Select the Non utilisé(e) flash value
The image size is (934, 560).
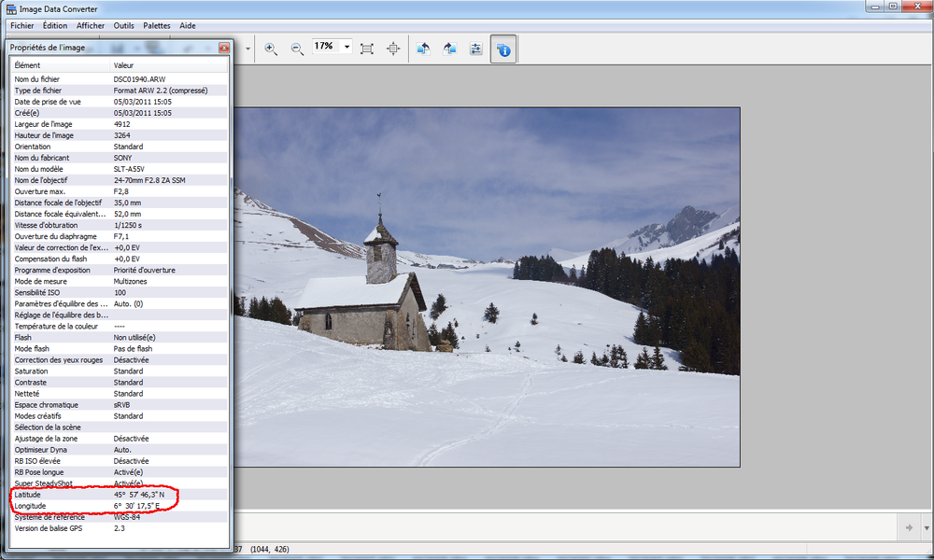134,338
